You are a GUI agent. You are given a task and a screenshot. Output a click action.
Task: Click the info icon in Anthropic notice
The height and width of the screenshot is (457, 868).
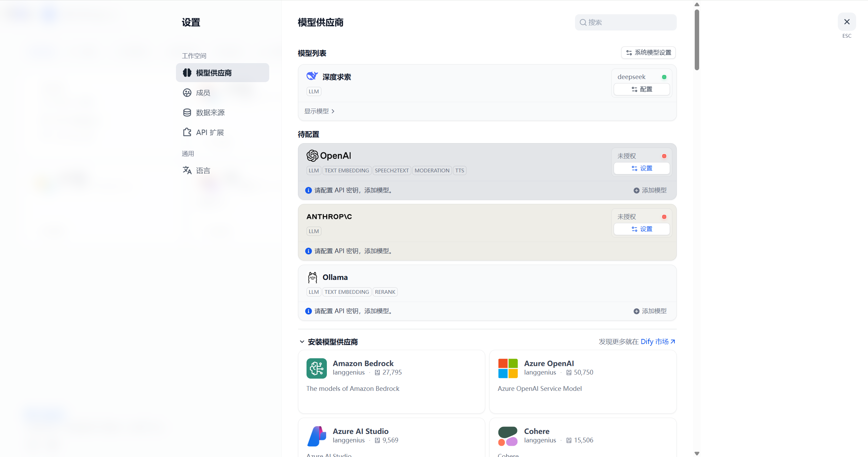pos(309,251)
